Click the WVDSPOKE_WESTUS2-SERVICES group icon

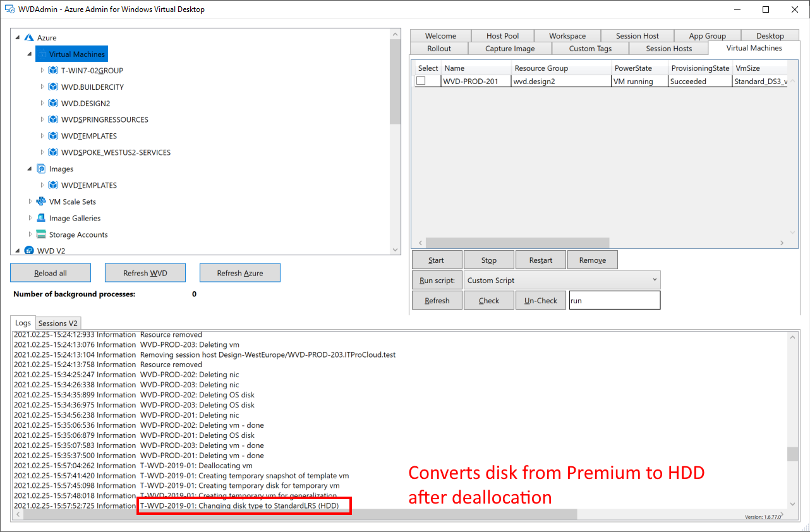point(53,153)
